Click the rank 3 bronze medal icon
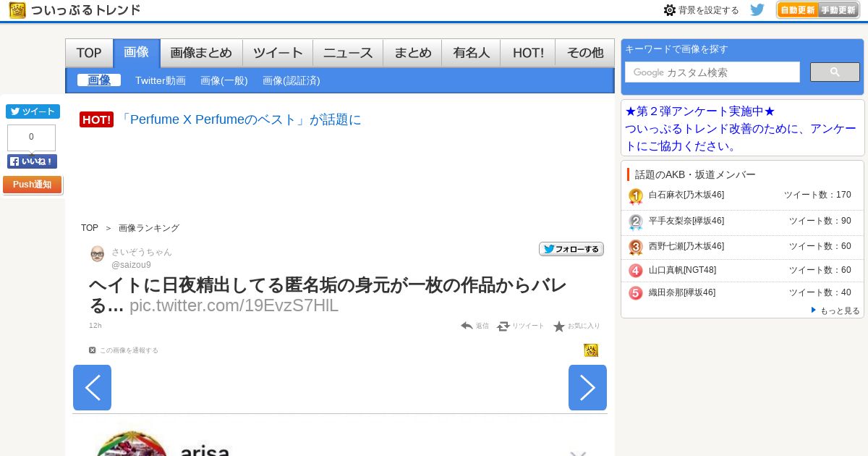The height and width of the screenshot is (456, 868). pyautogui.click(x=636, y=247)
